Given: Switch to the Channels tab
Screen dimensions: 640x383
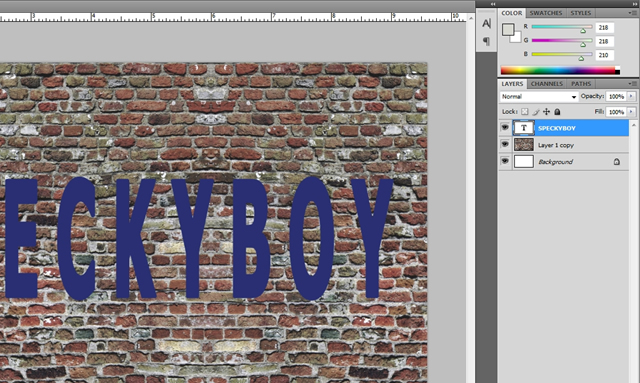Looking at the screenshot, I should (x=547, y=84).
